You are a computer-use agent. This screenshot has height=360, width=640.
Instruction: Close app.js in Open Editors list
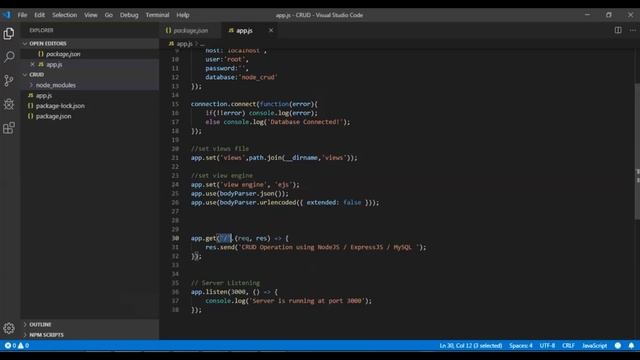[x=32, y=64]
